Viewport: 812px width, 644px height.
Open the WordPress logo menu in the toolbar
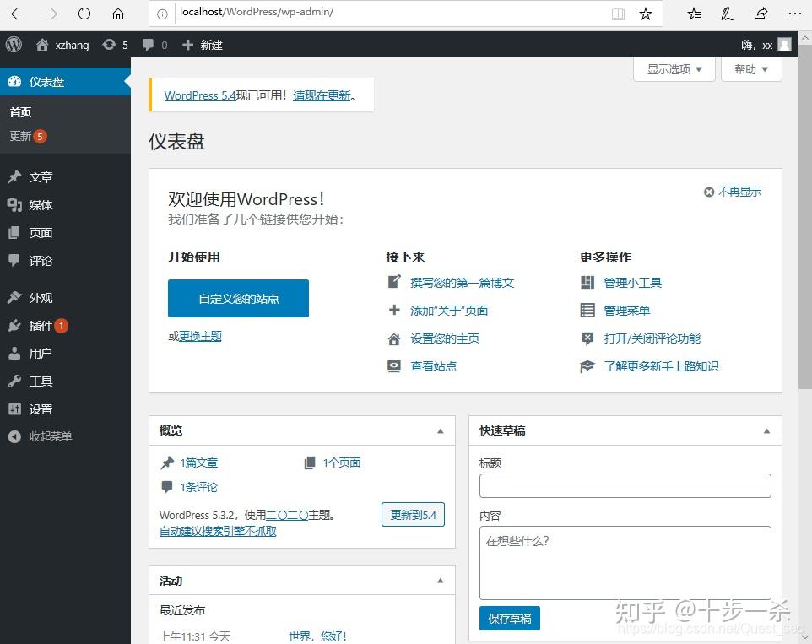(14, 45)
